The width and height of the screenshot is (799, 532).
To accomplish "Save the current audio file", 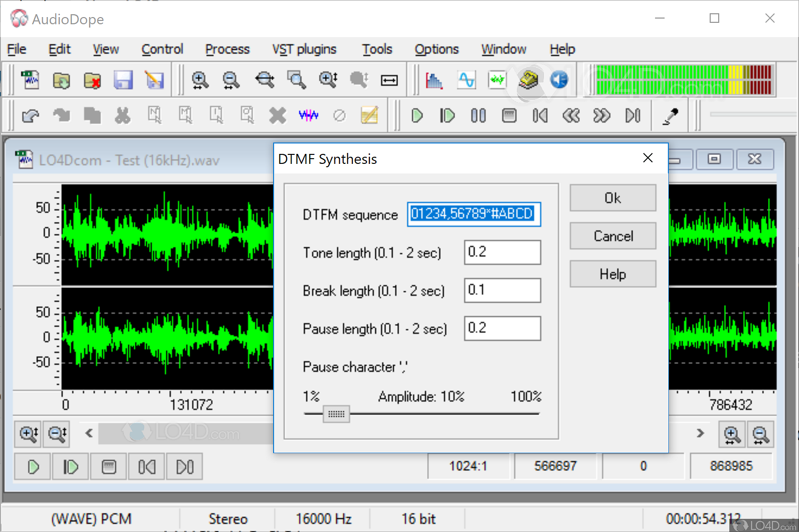I will point(124,80).
